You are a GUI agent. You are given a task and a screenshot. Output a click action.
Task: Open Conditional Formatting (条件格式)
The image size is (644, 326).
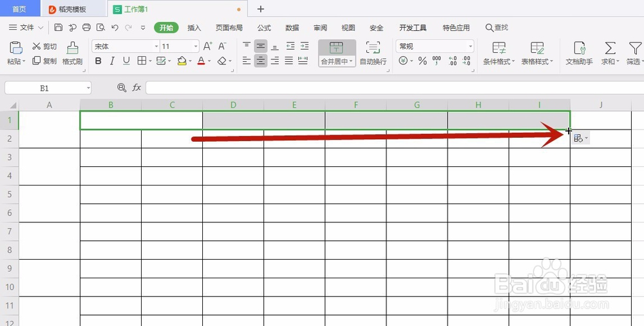pos(499,53)
